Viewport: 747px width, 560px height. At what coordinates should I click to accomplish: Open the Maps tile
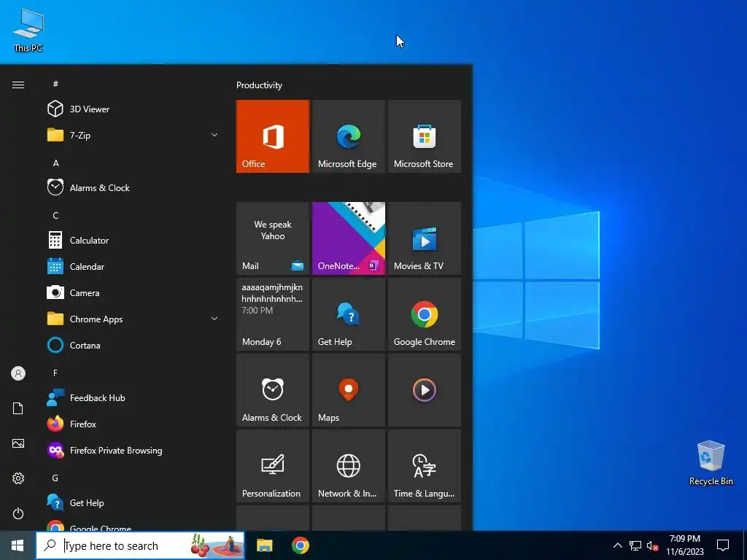coord(348,390)
